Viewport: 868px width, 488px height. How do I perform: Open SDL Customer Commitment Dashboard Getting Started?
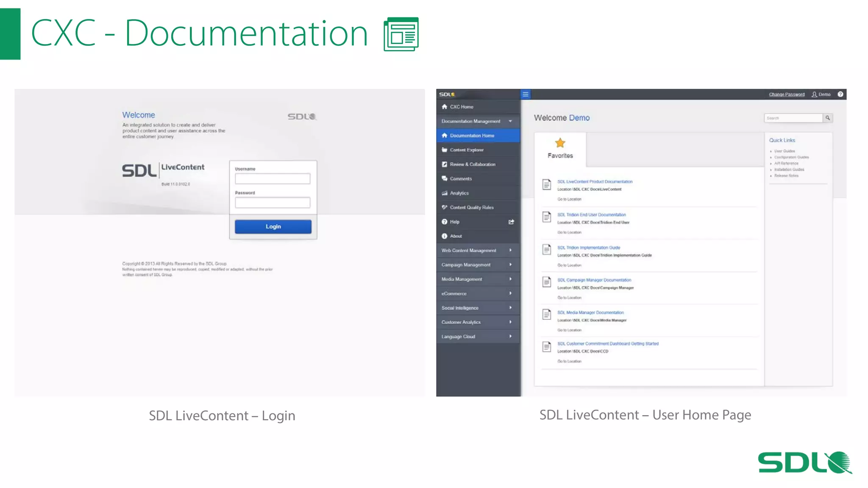click(608, 344)
